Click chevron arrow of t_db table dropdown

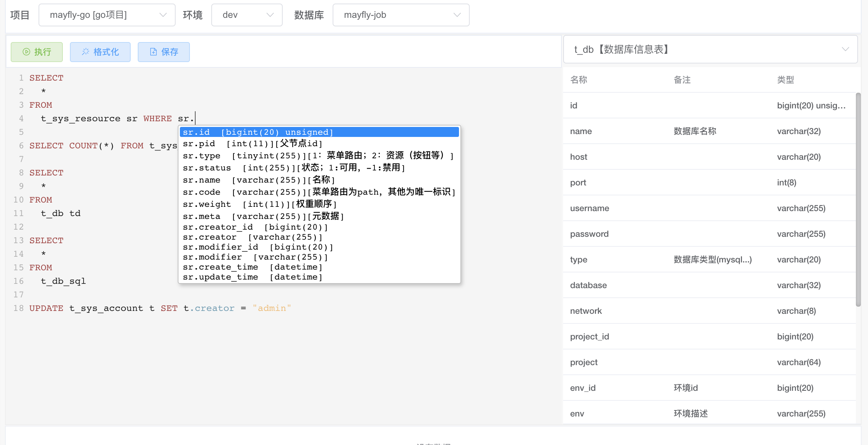[845, 49]
